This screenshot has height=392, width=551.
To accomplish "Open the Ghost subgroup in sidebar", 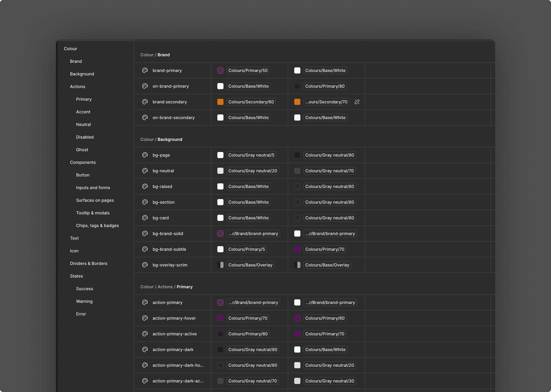I will [x=82, y=150].
